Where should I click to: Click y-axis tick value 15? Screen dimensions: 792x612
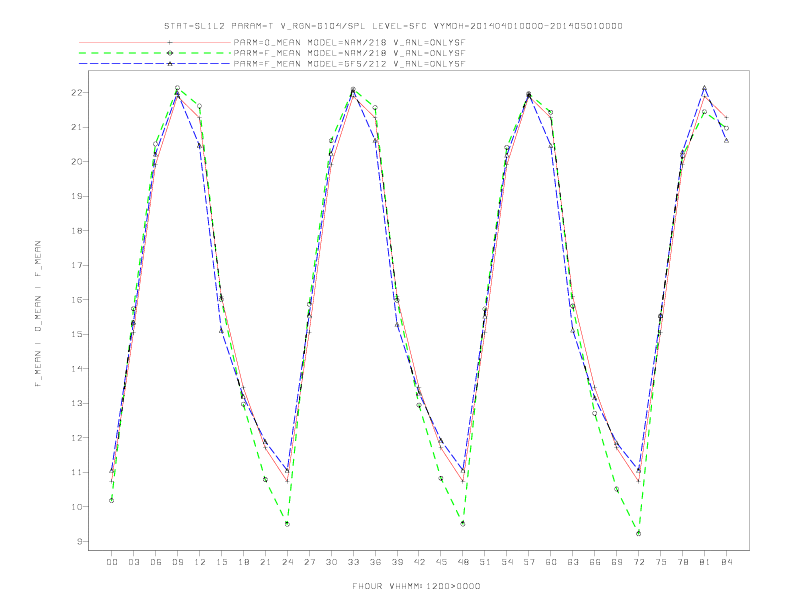pyautogui.click(x=77, y=334)
